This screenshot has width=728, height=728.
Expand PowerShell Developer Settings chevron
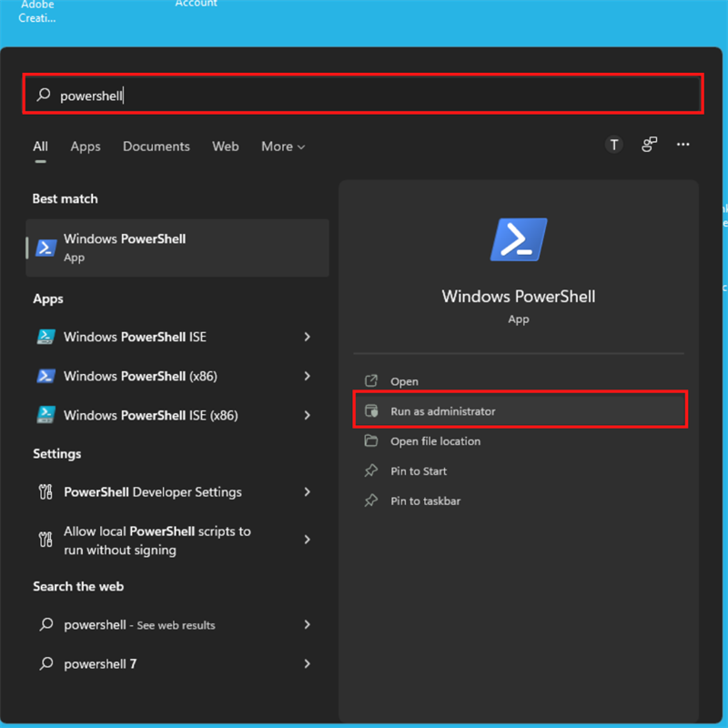[308, 491]
